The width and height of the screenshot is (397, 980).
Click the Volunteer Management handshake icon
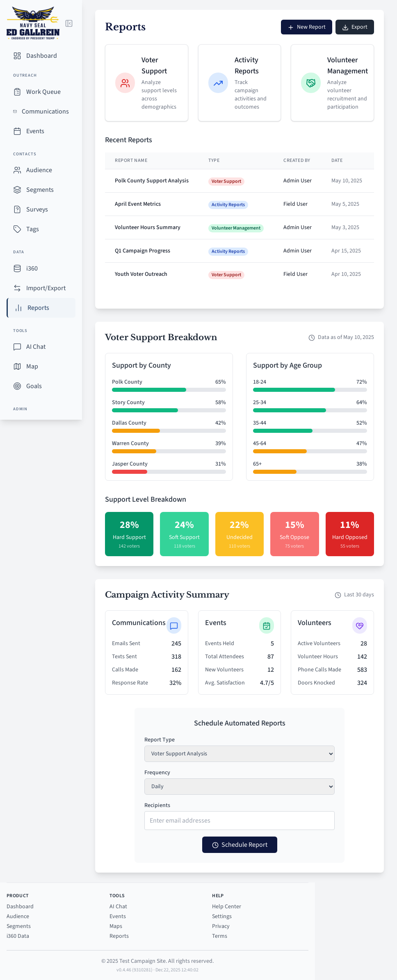pyautogui.click(x=311, y=83)
